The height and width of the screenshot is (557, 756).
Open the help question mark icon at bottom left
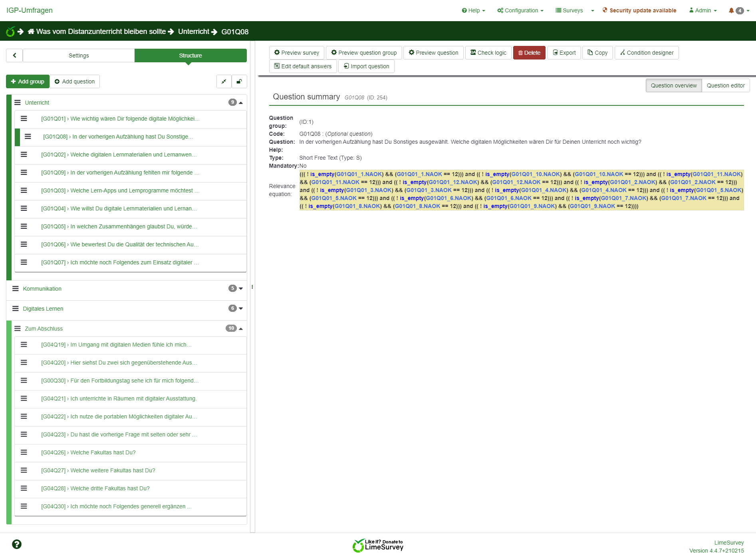[17, 544]
